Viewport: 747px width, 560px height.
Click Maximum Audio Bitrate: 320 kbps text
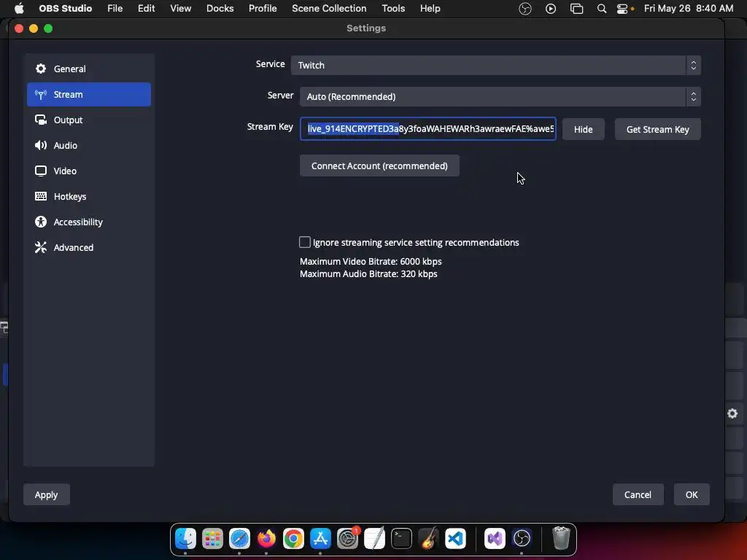368,274
